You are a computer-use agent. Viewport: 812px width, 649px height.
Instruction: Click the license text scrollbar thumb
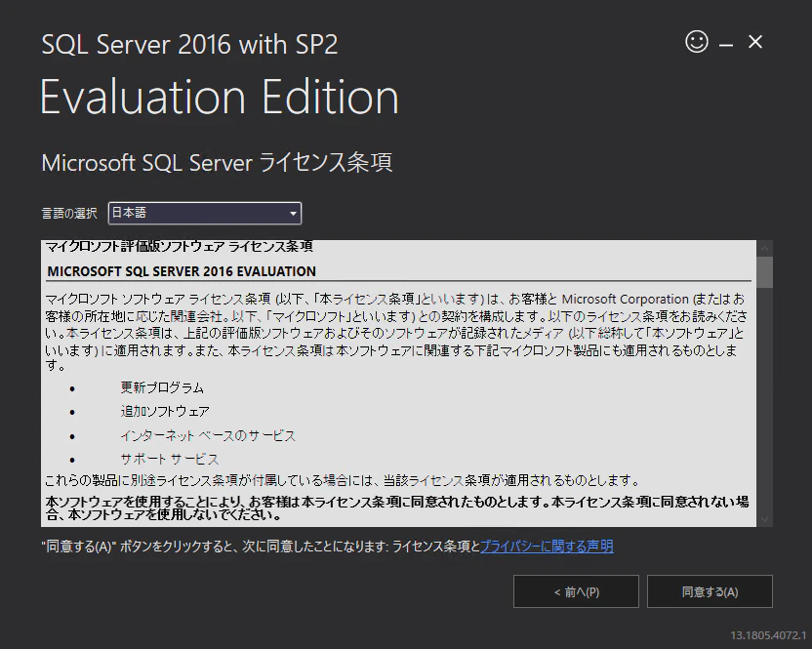(764, 271)
